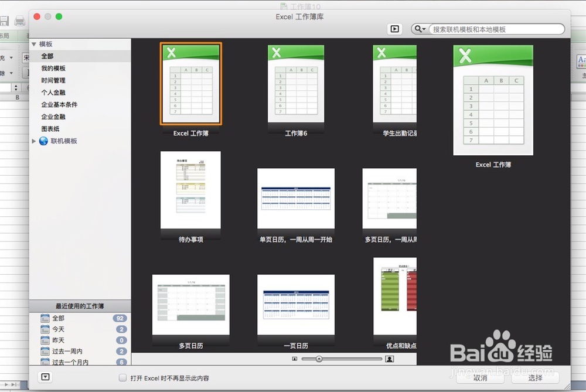
Task: Click the save icon in Excel window
Action: click(4, 20)
